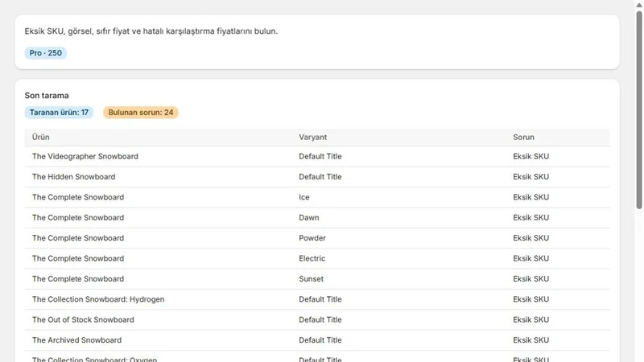Click the Taranan ürün: 17 badge
Viewport: 644px width, 362px height.
point(59,113)
